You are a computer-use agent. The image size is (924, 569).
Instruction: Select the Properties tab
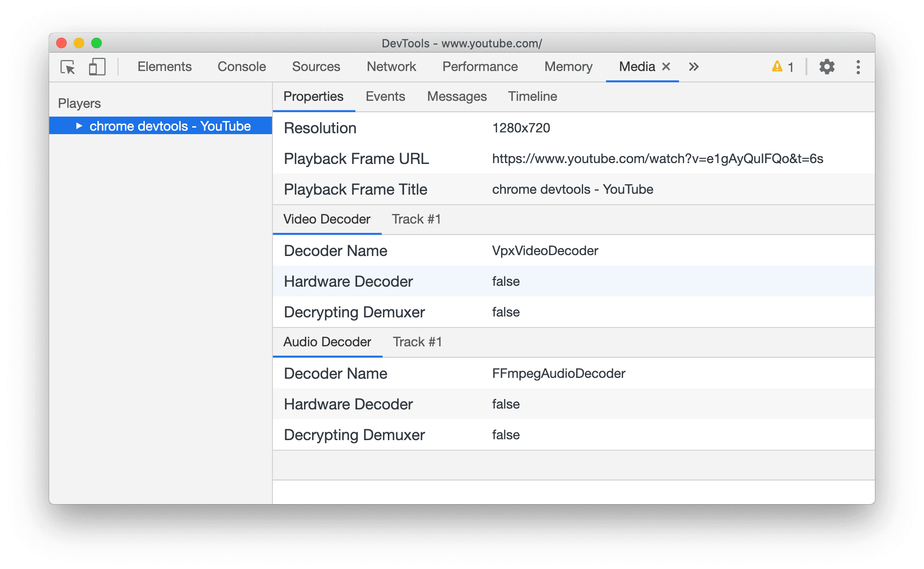coord(314,97)
